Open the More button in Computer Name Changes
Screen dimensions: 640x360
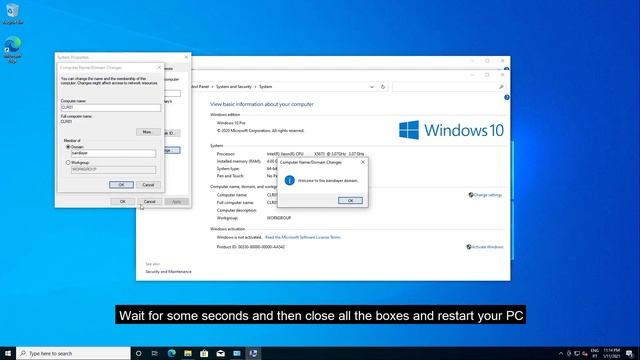click(148, 132)
